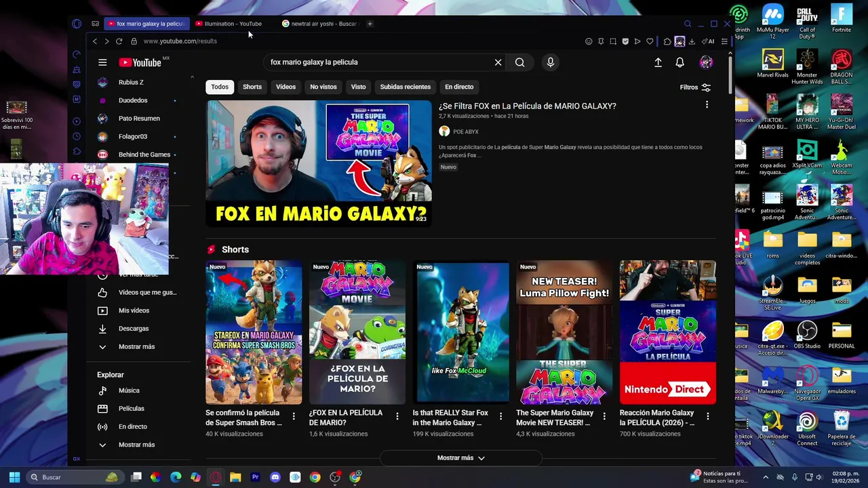This screenshot has width=868, height=488.
Task: Click the heart bookmark icon in address bar
Action: (650, 41)
